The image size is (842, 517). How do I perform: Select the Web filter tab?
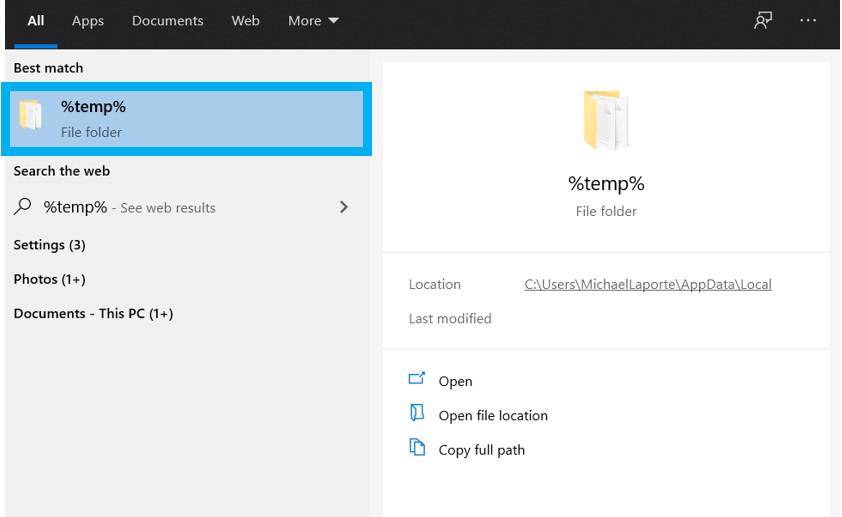click(x=245, y=21)
